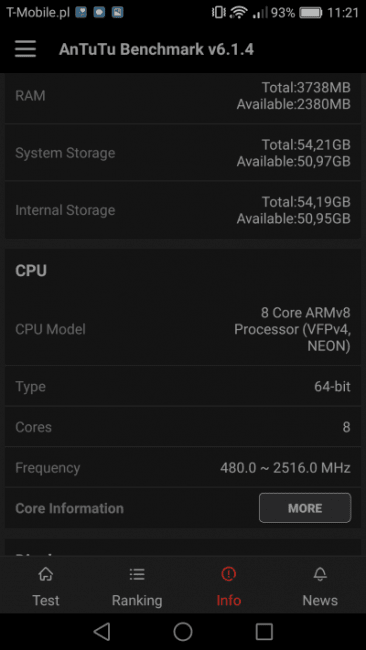
Task: Tap the first notification icon beside T-Mobile.pl
Action: [81, 12]
